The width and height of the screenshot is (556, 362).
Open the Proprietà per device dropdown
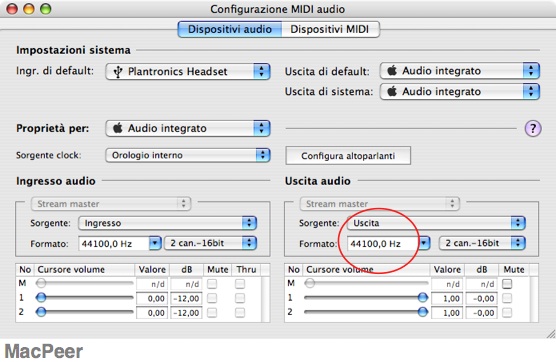pyautogui.click(x=188, y=128)
